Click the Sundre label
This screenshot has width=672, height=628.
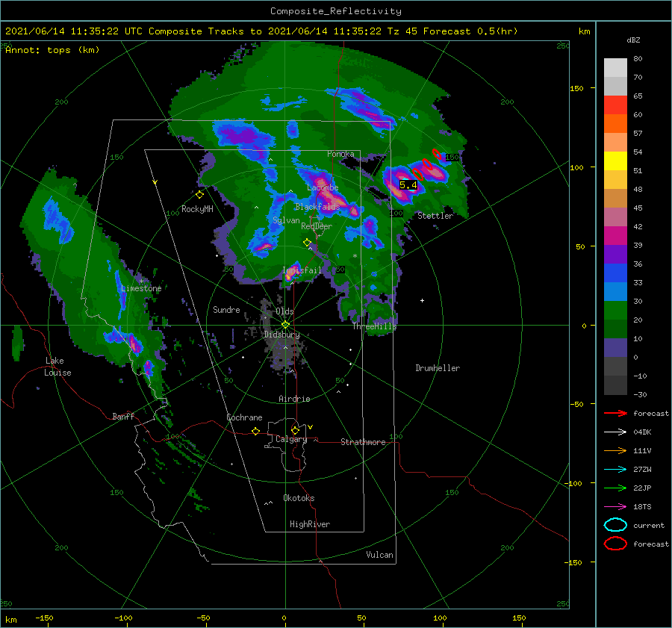[226, 309]
